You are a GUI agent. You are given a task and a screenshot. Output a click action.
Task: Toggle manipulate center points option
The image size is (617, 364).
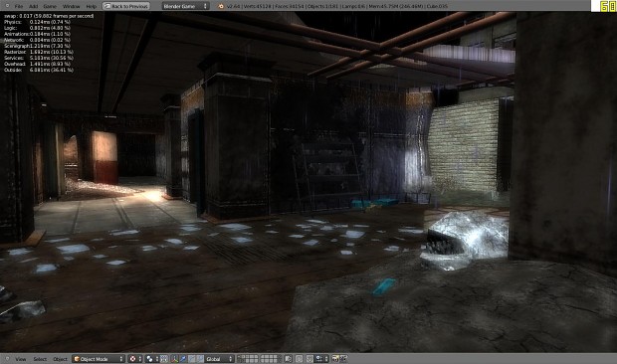pyautogui.click(x=164, y=358)
